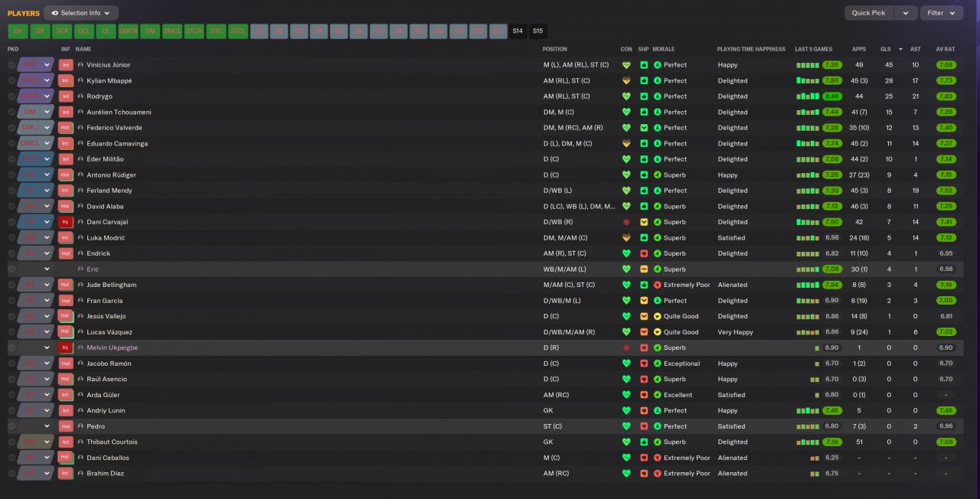Click Fran García's yellow match sharpness icon

[645, 301]
